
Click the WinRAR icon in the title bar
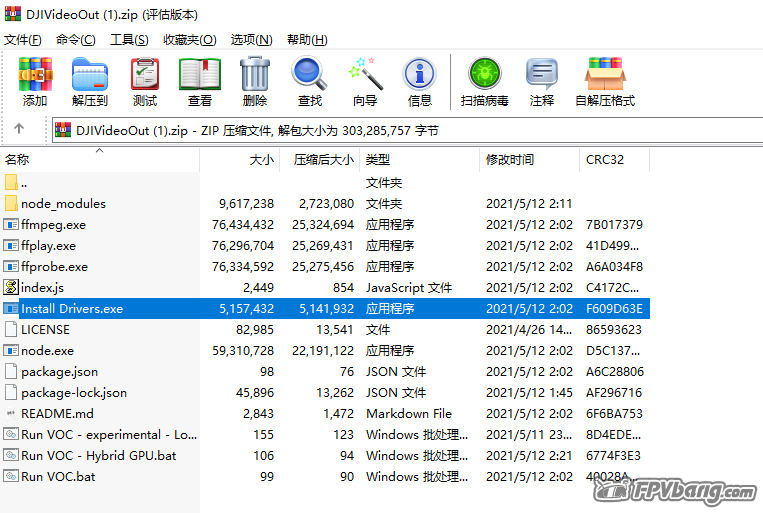pos(13,14)
